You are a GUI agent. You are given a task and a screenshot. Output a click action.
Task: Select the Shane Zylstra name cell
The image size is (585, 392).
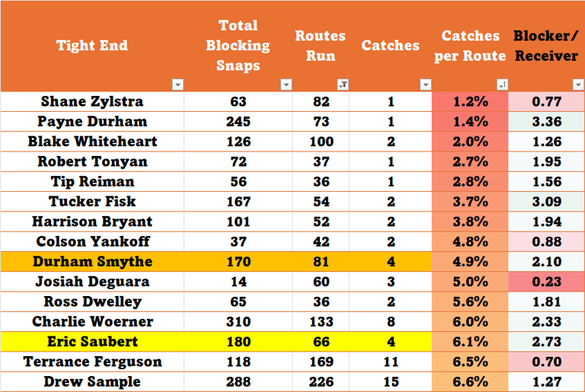pyautogui.click(x=91, y=101)
